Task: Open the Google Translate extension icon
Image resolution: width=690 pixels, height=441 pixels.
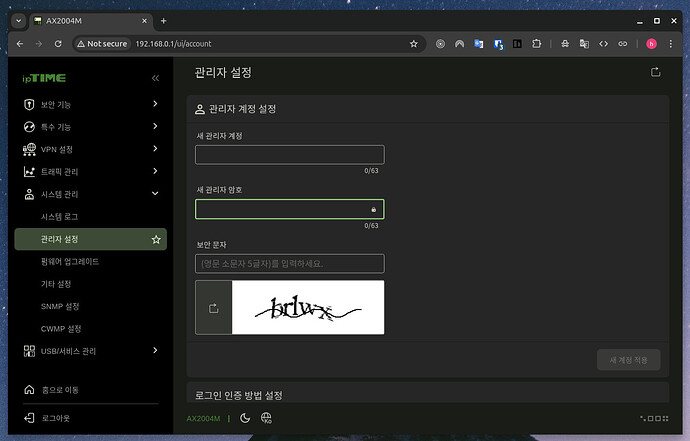Action: 479,44
